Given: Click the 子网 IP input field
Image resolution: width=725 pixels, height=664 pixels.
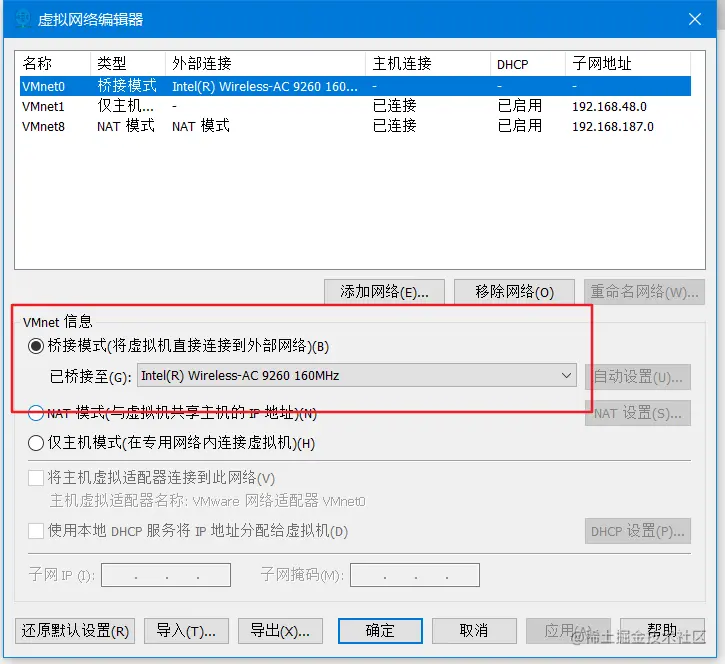Looking at the screenshot, I should click(166, 575).
